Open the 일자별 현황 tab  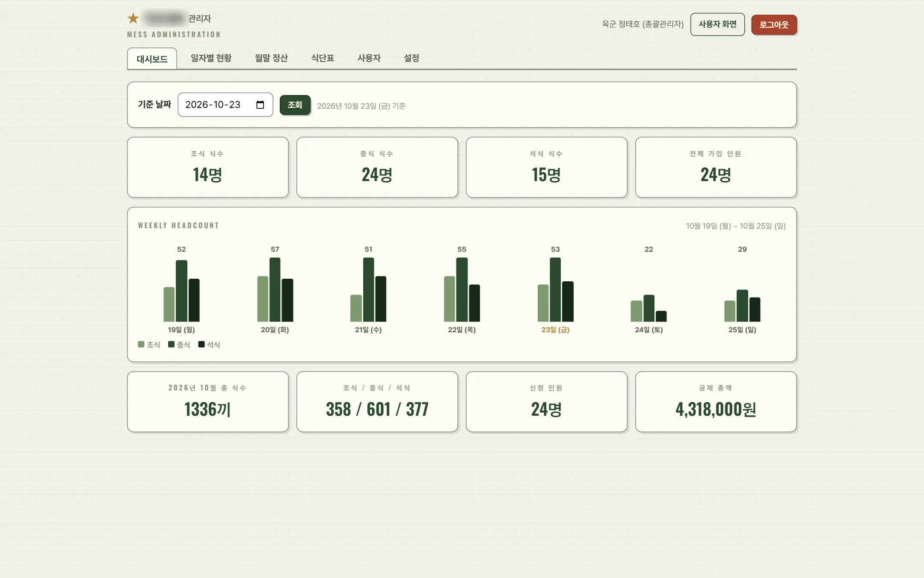click(211, 58)
